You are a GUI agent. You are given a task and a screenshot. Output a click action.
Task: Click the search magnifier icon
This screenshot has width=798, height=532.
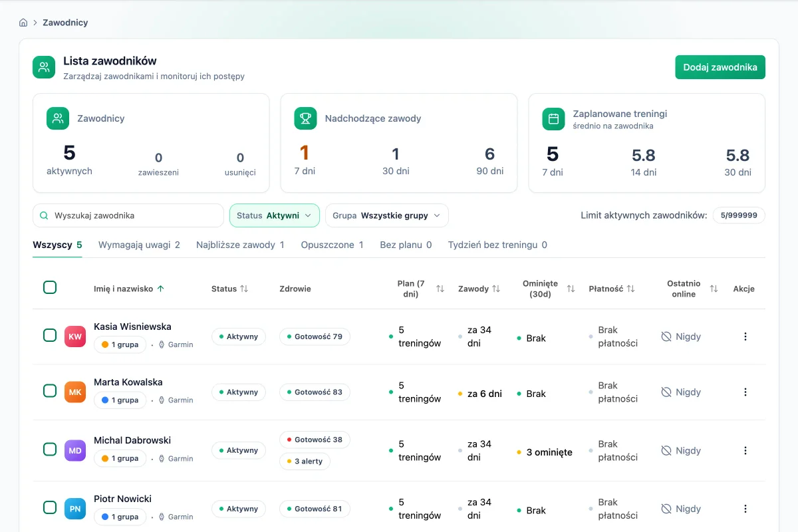44,215
